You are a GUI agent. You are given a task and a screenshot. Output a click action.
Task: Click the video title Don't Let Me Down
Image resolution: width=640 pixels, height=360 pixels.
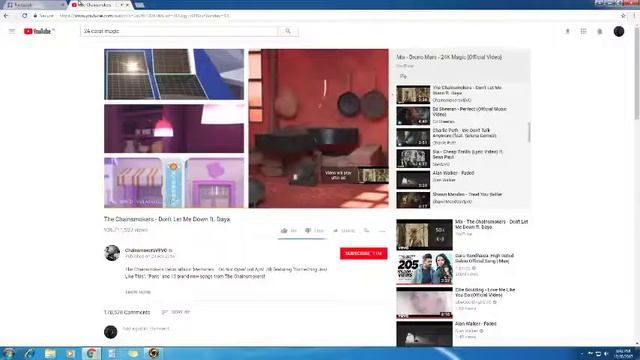click(167, 219)
